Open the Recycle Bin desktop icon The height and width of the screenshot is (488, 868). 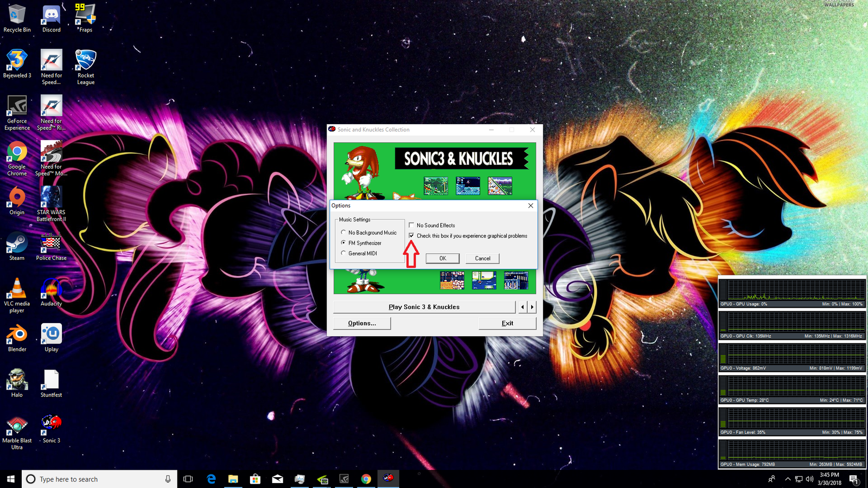[x=17, y=18]
